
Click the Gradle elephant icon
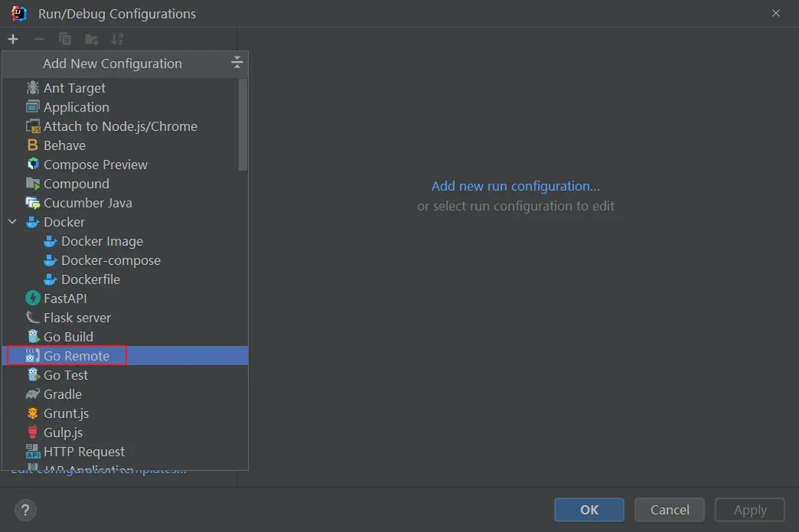[33, 394]
